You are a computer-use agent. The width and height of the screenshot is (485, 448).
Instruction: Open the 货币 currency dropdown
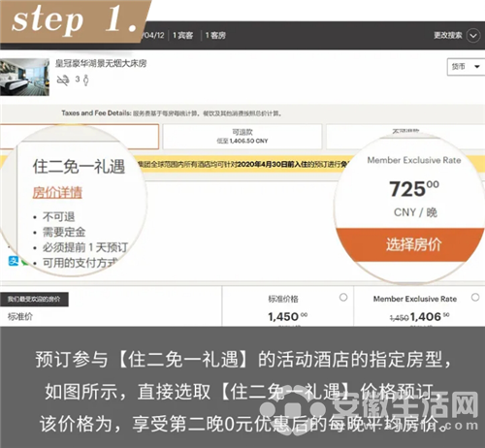[x=466, y=67]
